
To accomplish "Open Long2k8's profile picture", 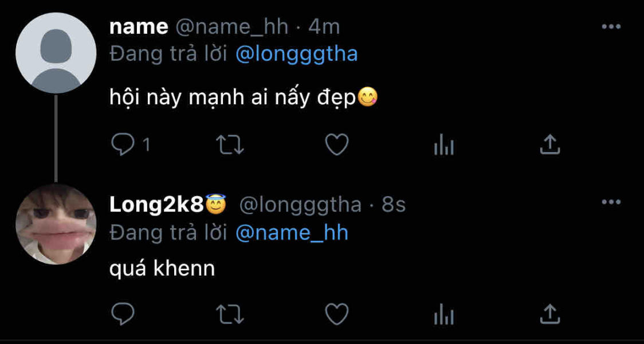I will point(56,224).
